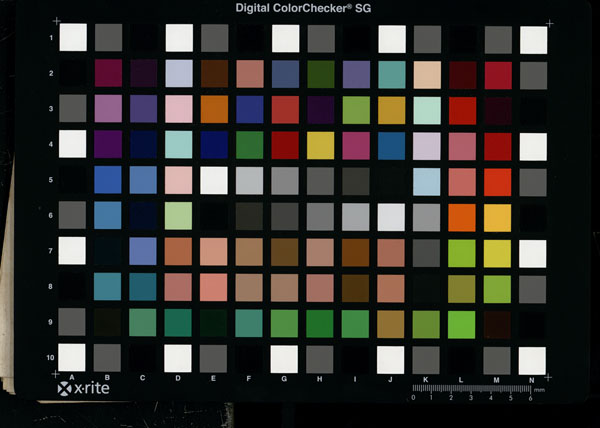The height and width of the screenshot is (428, 600).
Task: Select the orange patch L6
Action: 462,218
